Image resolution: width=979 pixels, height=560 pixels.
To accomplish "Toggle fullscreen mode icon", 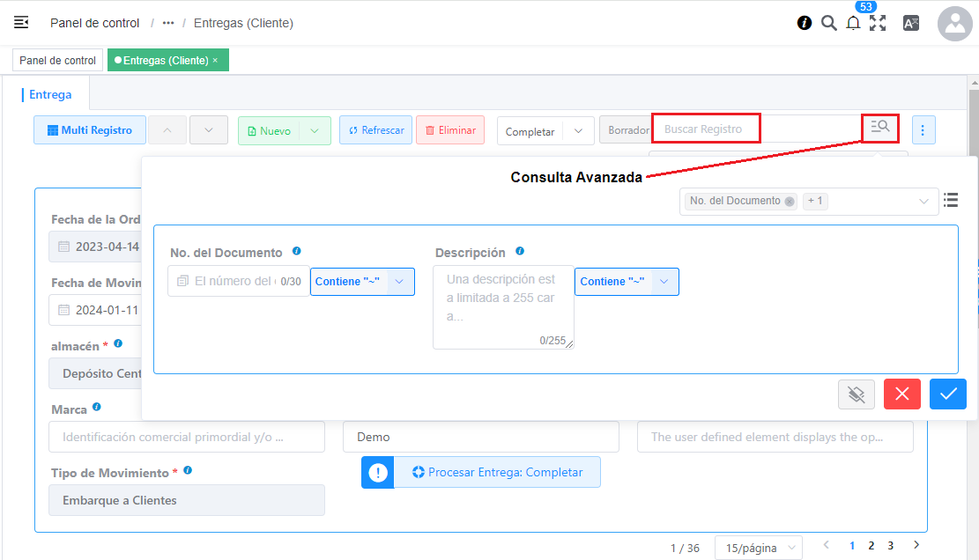I will (878, 24).
